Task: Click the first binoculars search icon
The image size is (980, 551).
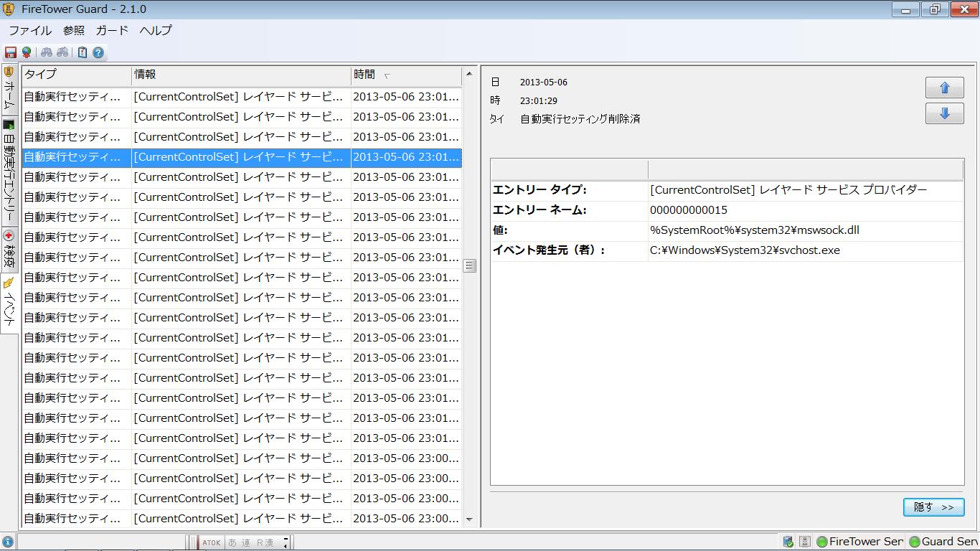Action: (47, 52)
